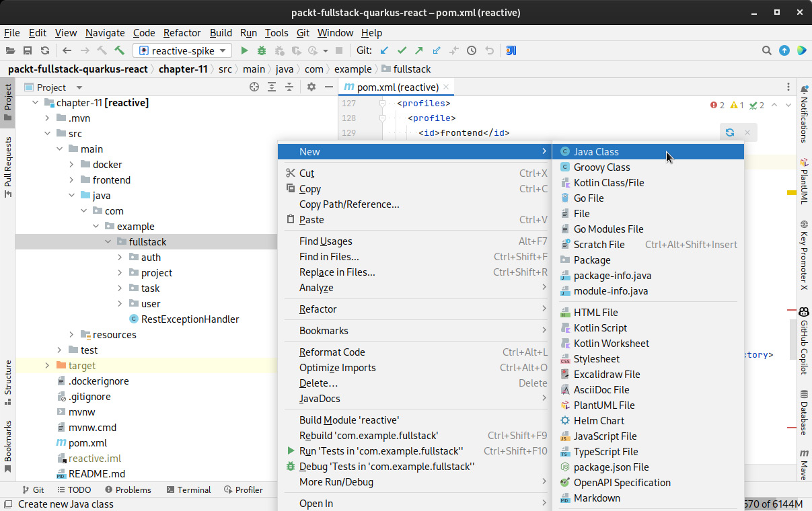The image size is (812, 511).
Task: Click the Search Everywhere magnifier icon
Action: 767,50
